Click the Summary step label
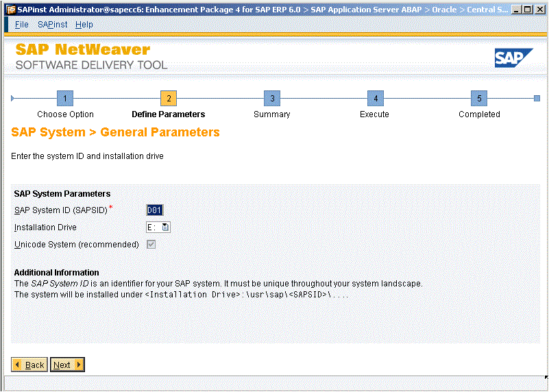549x392 pixels. coord(272,114)
